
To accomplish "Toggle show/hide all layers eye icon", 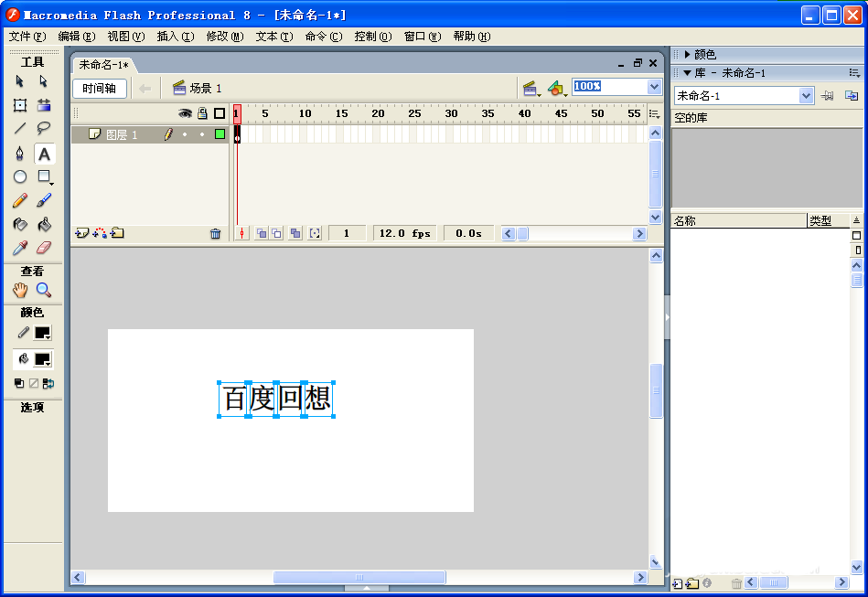I will (186, 113).
